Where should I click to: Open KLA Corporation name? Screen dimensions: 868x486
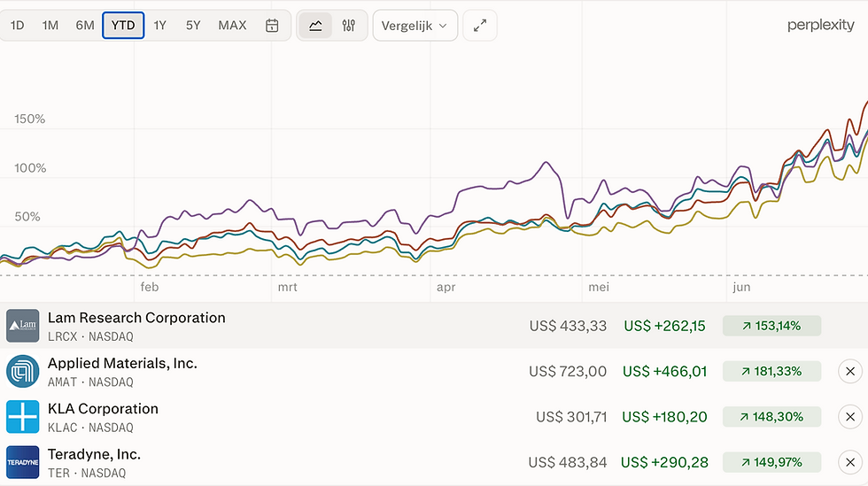pos(103,408)
